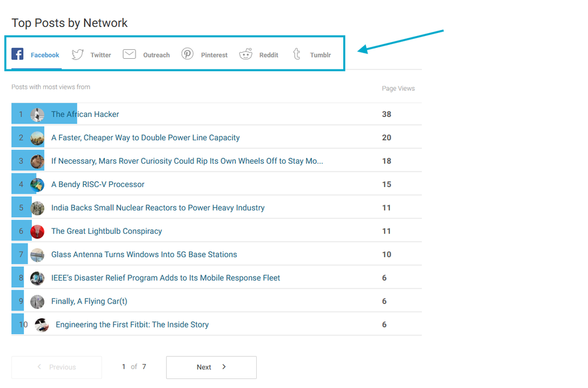Open India Backs Small Nuclear Reactors article

pyautogui.click(x=158, y=207)
